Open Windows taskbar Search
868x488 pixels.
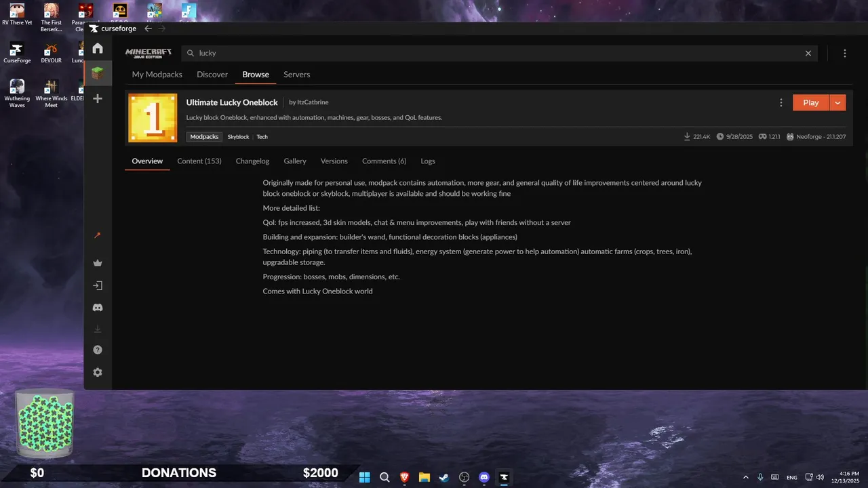point(384,477)
